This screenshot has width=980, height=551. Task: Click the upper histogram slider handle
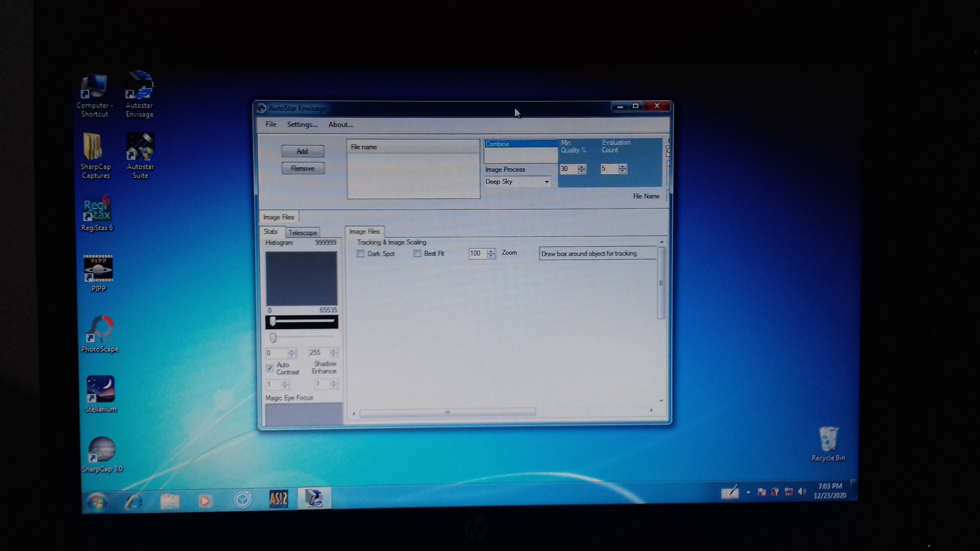(272, 321)
